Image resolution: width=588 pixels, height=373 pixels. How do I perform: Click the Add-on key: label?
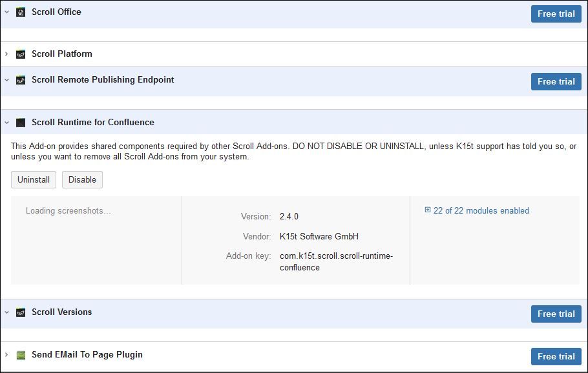tap(248, 256)
